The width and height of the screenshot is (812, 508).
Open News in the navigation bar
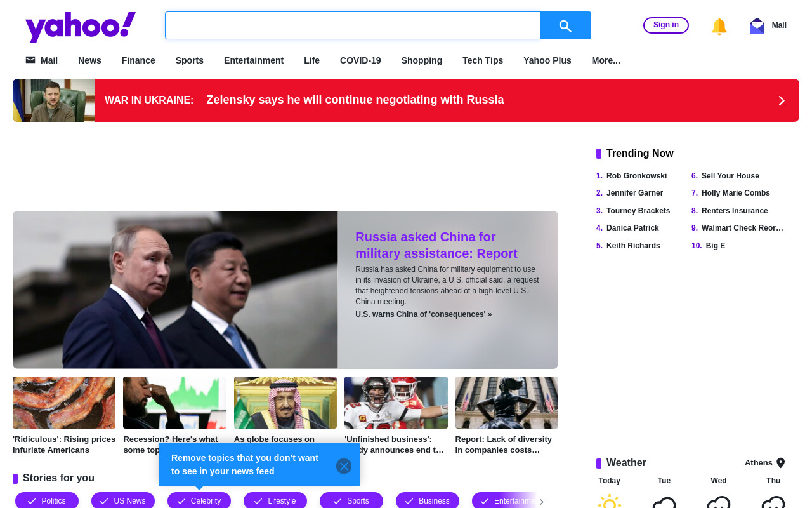tap(89, 60)
